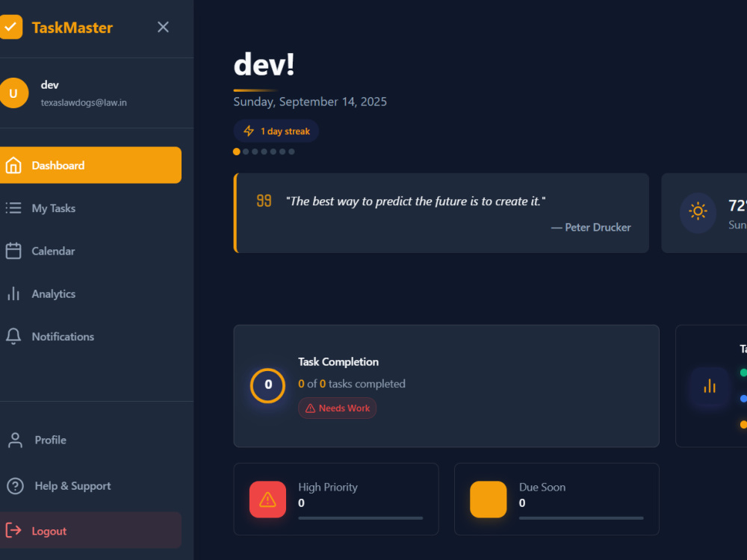Click the High Priority progress bar
This screenshot has height=560, width=747.
(361, 518)
